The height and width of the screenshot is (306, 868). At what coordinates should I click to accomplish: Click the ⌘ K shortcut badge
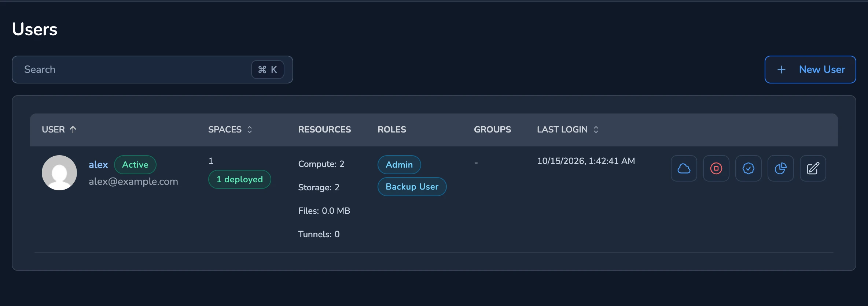(268, 70)
